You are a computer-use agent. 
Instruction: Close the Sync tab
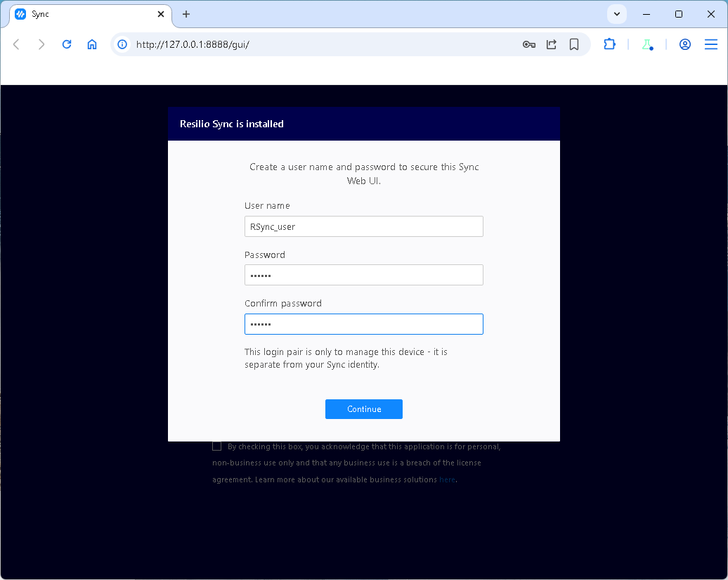[161, 14]
